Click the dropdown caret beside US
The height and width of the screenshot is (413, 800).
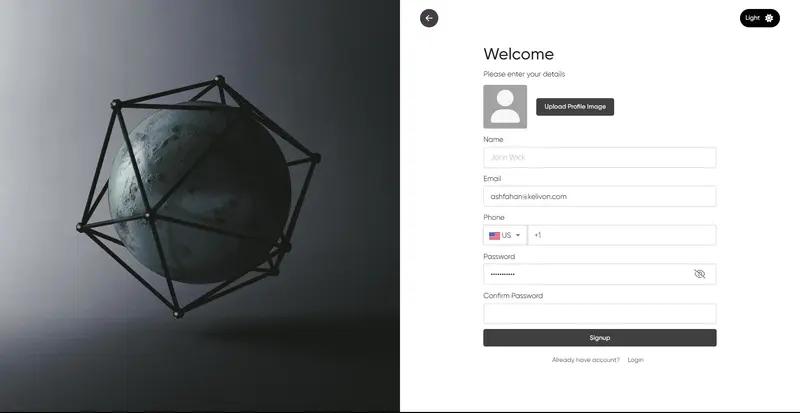[518, 235]
